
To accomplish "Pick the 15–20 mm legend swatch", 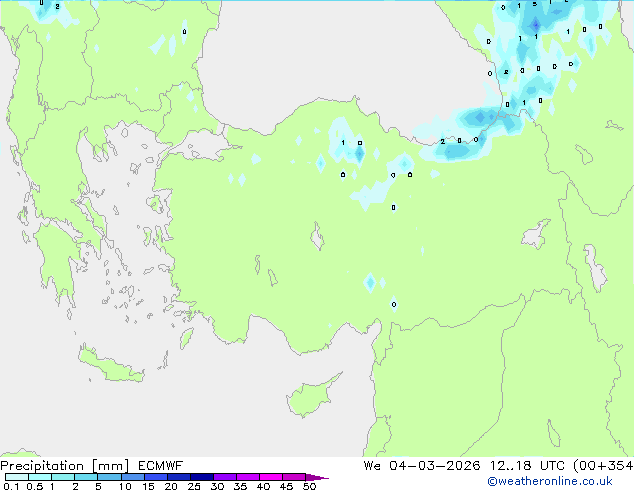I will (155, 477).
